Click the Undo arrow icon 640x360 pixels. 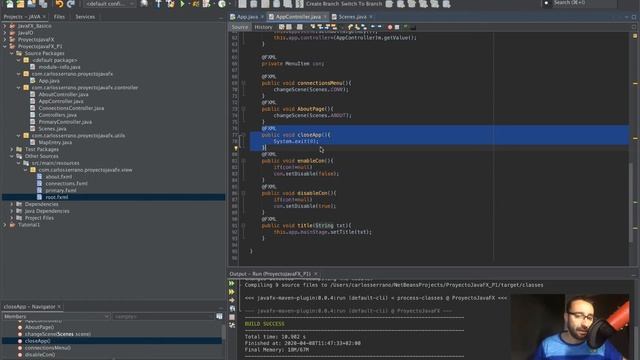[60, 4]
